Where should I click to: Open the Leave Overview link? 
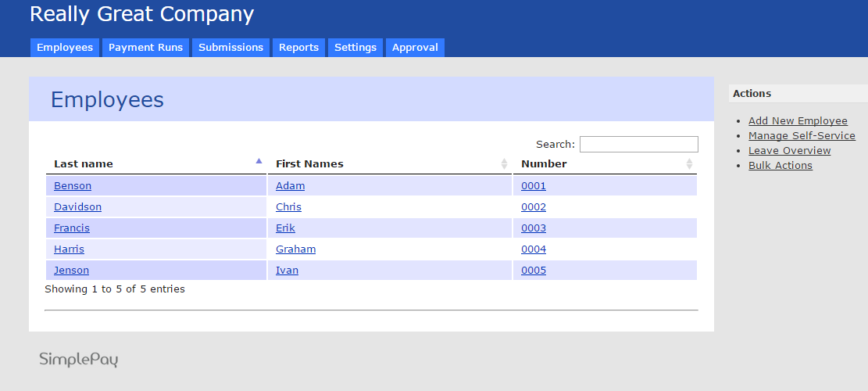(789, 150)
